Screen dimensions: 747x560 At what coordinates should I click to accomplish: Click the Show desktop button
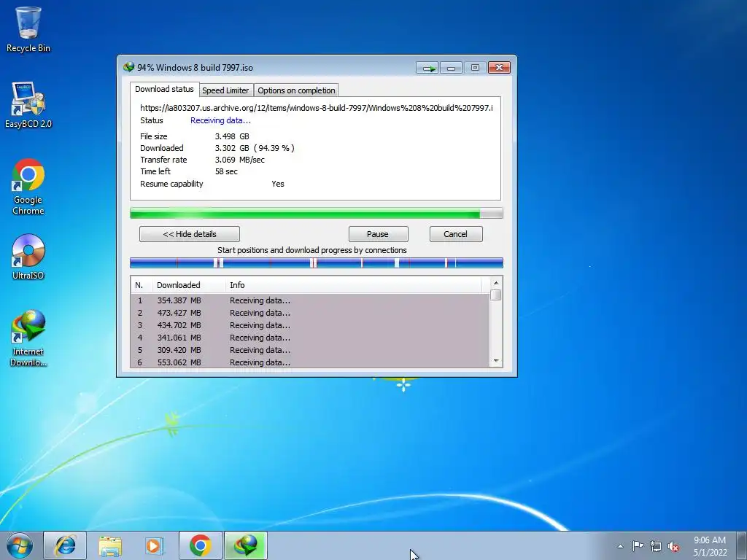(x=742, y=545)
